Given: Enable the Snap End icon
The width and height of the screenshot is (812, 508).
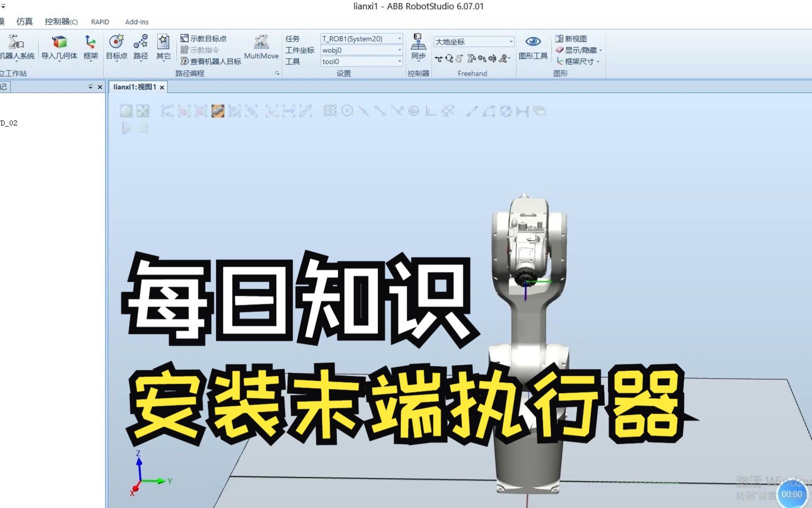Looking at the screenshot, I should 380,111.
